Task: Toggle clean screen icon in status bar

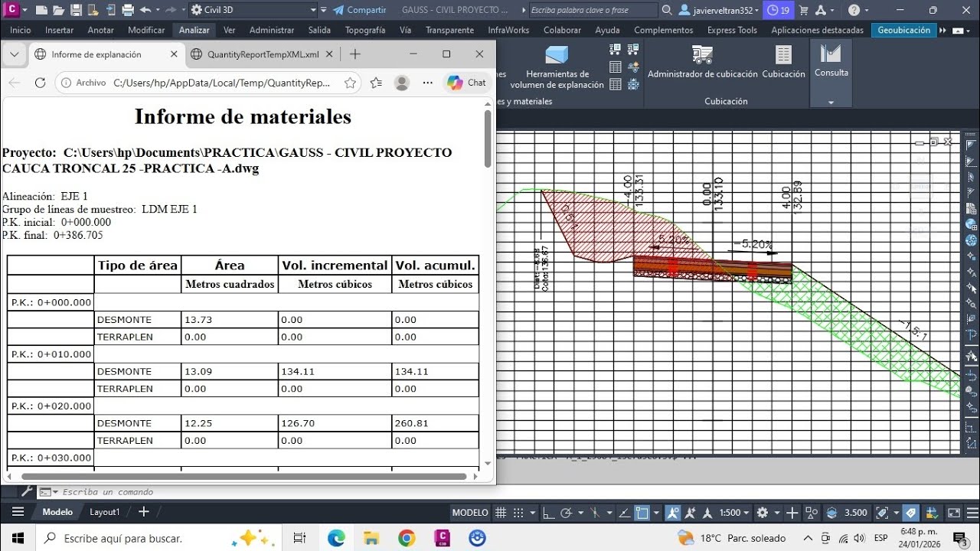Action: click(954, 513)
